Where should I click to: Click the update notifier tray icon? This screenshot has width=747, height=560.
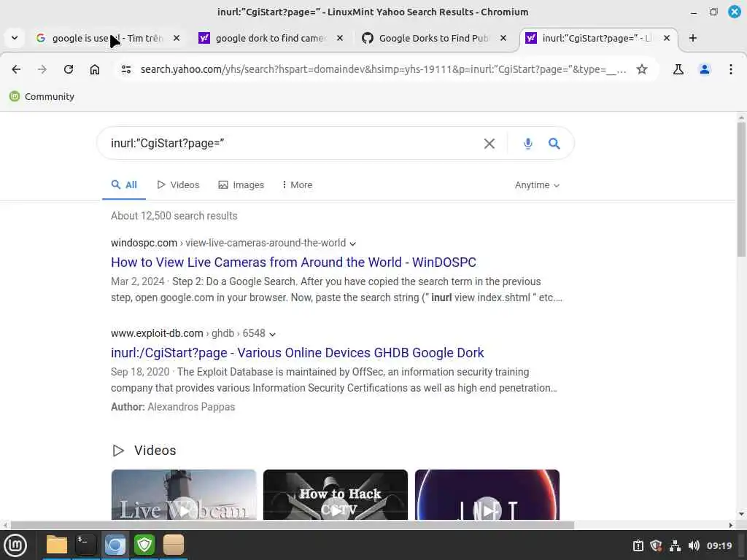[x=638, y=545]
